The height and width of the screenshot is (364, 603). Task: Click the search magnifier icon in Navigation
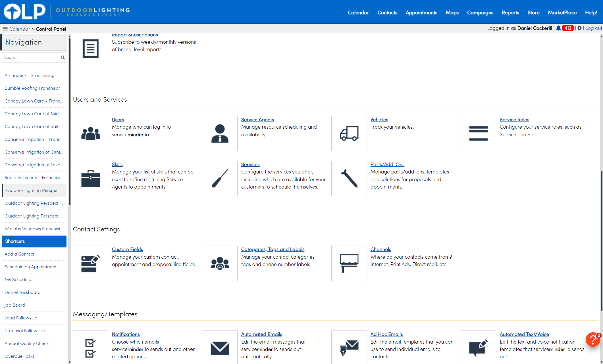click(63, 57)
